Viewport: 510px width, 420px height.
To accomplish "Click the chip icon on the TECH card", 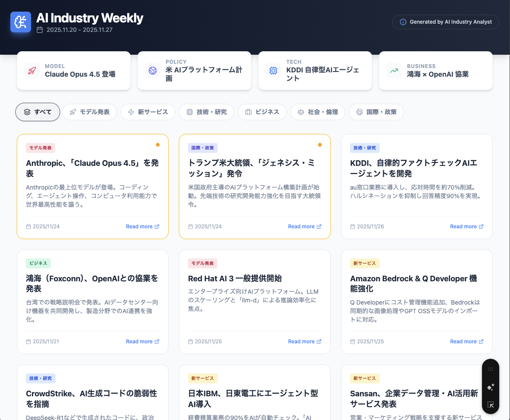I will (273, 71).
